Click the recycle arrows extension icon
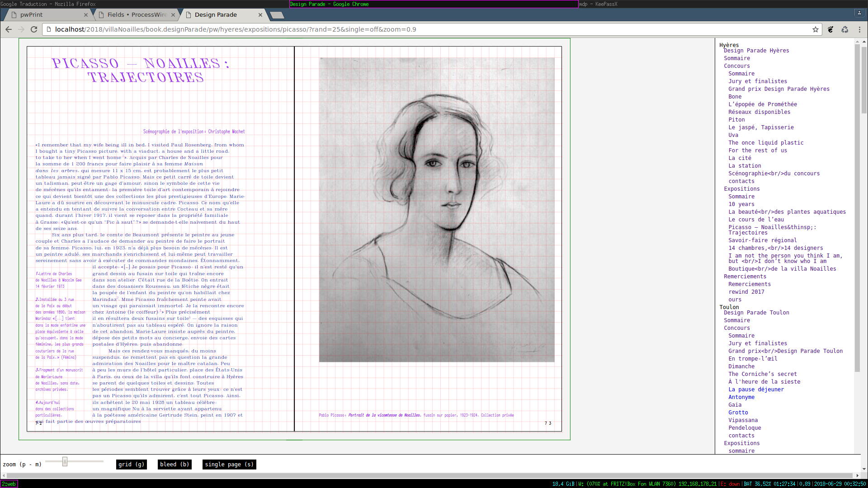This screenshot has width=868, height=488. click(x=844, y=29)
